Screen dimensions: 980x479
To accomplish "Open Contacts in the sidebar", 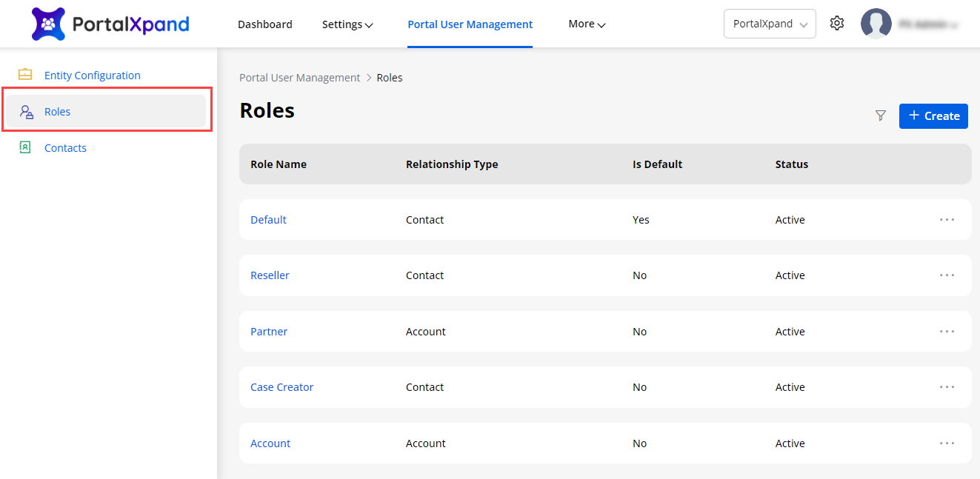I will point(65,148).
